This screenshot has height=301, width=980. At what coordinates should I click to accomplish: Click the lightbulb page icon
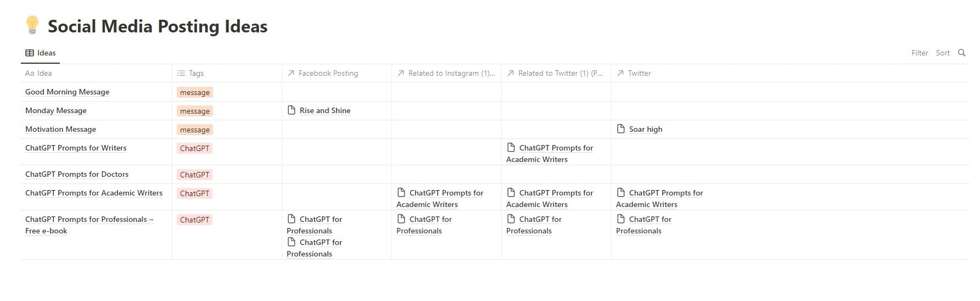[32, 26]
